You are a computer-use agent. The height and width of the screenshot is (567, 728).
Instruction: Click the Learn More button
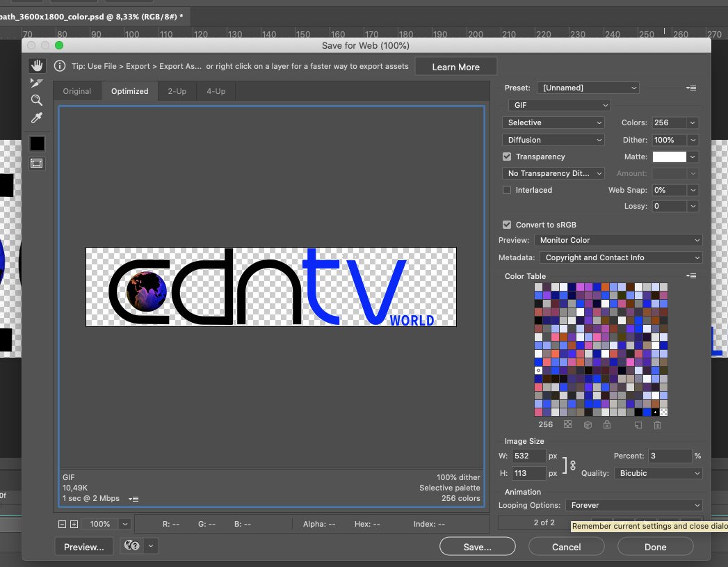click(456, 67)
